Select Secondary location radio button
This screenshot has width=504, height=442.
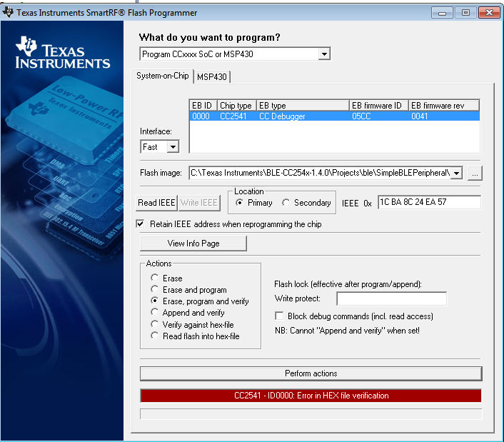pos(286,203)
